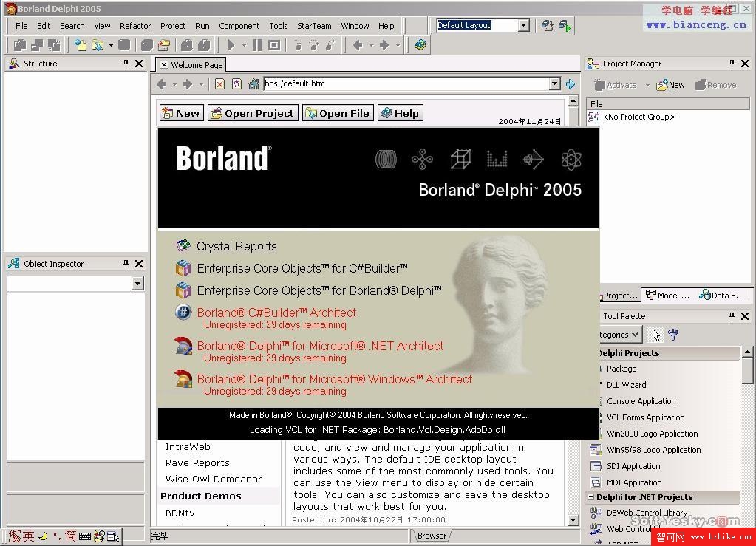The height and width of the screenshot is (546, 756).
Task: Click the Tool Palette filter funnel icon
Action: click(673, 335)
